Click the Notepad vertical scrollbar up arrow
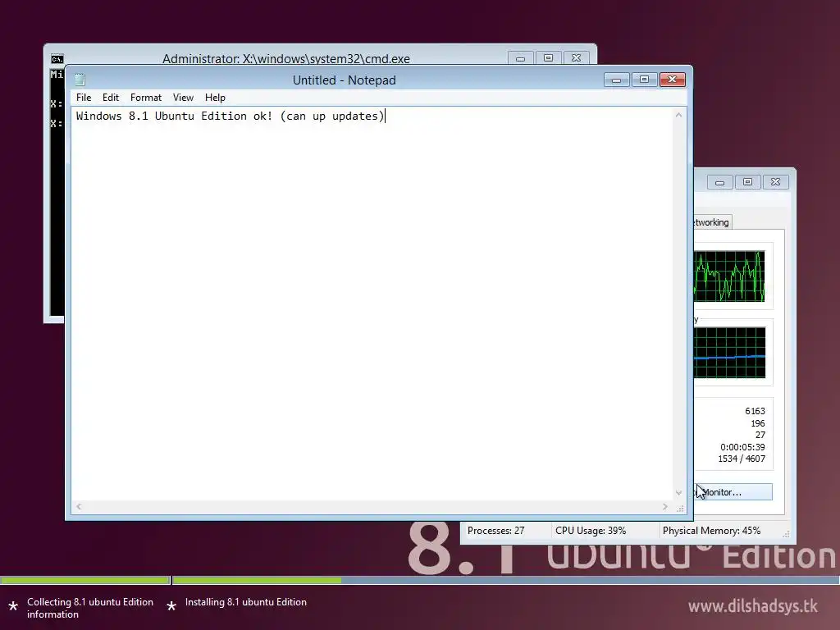840x630 pixels. click(x=678, y=115)
